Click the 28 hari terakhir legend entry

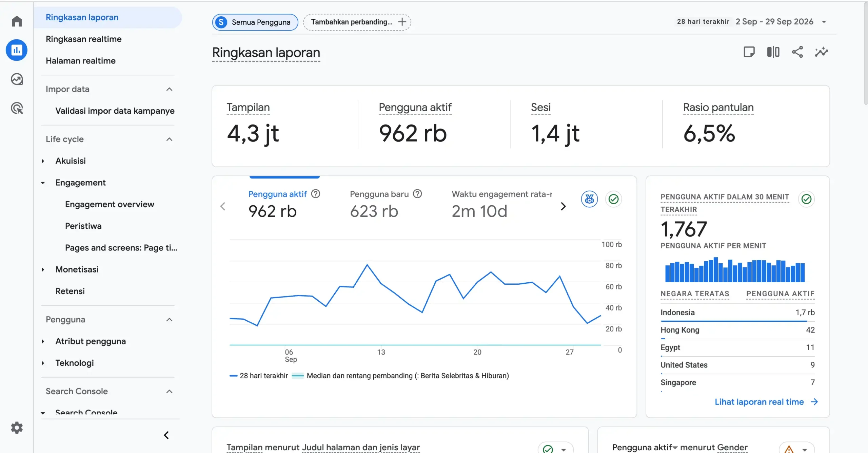(x=259, y=376)
